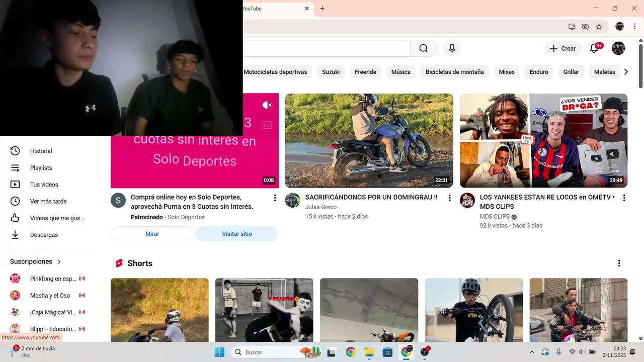
Task: Open the two boys on bike Short
Action: click(x=579, y=310)
